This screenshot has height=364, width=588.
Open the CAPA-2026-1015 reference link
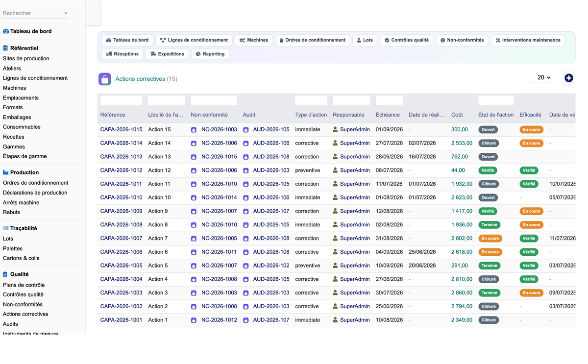[121, 130]
